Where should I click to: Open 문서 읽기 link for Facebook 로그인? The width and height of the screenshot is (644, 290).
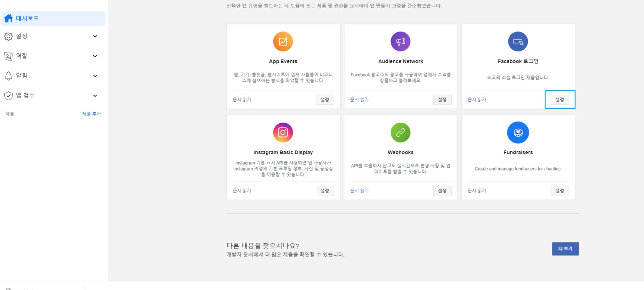477,100
